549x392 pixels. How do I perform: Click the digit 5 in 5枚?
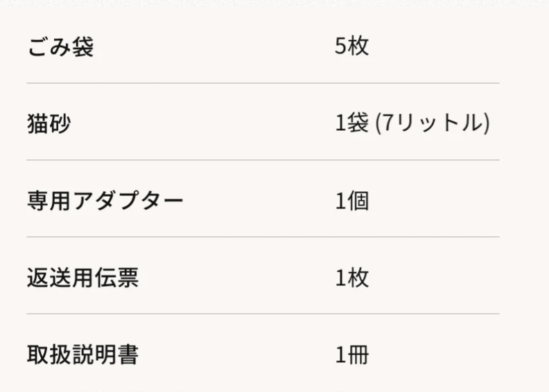tap(340, 47)
